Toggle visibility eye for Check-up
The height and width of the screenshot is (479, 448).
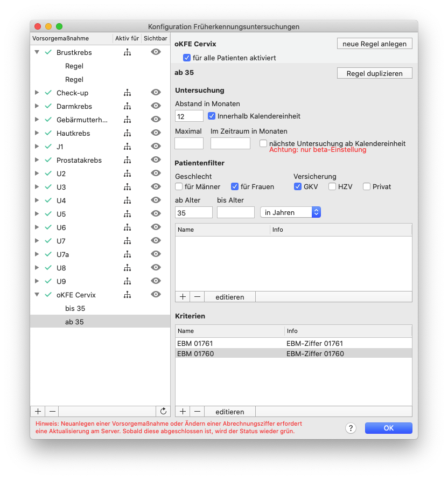pyautogui.click(x=156, y=92)
